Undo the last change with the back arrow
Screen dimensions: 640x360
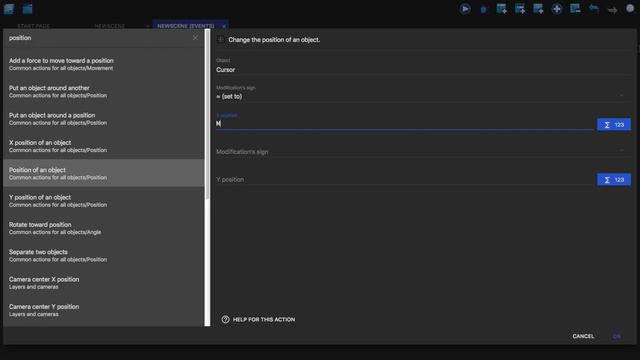pos(594,9)
